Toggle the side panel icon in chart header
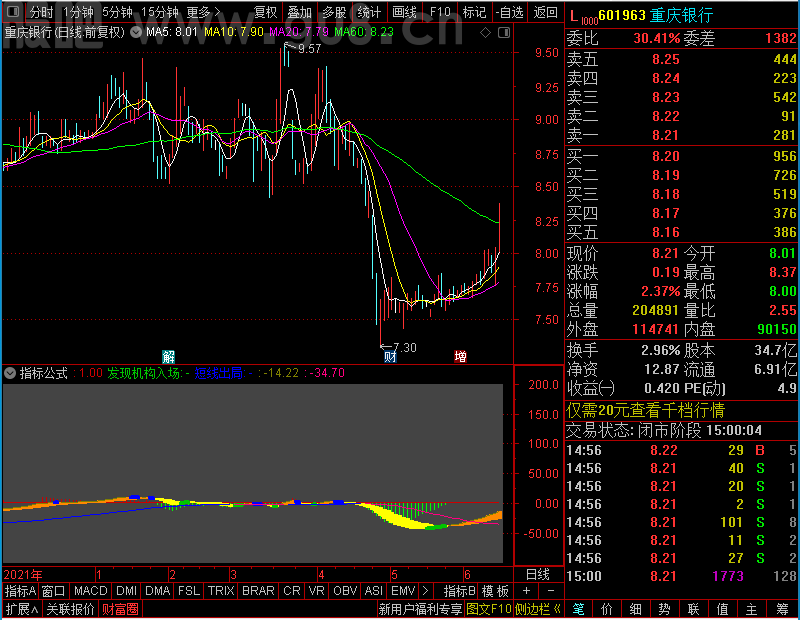800x620 pixels. pyautogui.click(x=504, y=33)
